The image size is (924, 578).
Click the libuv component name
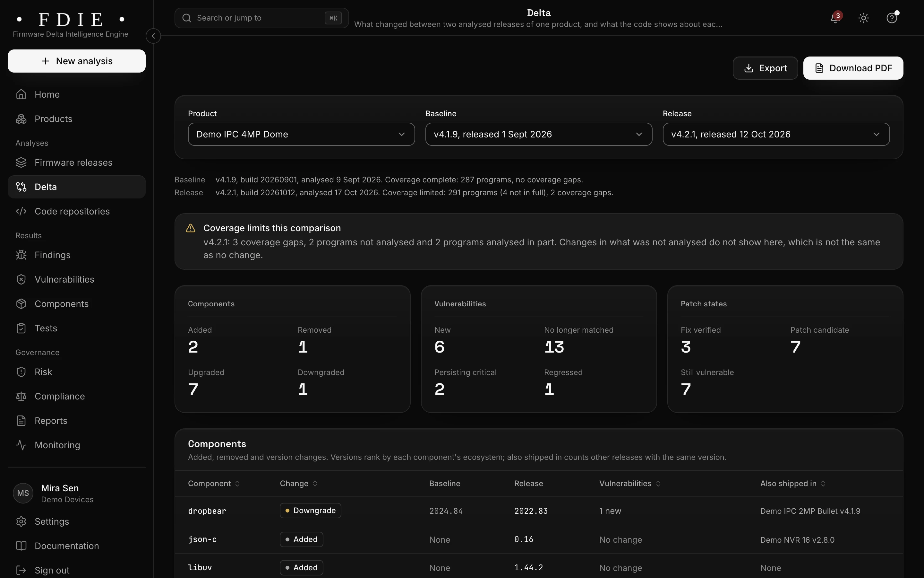(200, 568)
